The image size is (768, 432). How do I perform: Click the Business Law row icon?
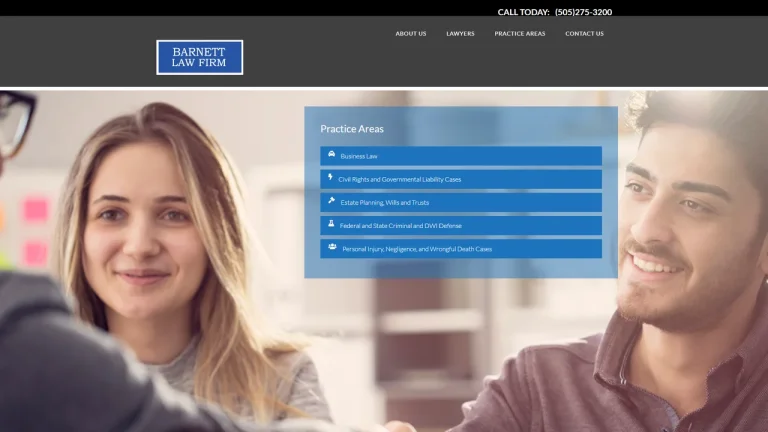coord(332,154)
